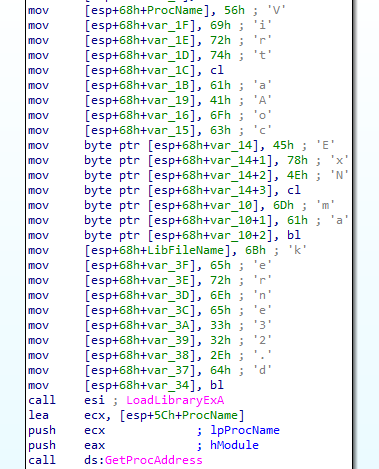Select the push eax instruction
Image resolution: width=379 pixels, height=469 pixels.
click(x=66, y=445)
